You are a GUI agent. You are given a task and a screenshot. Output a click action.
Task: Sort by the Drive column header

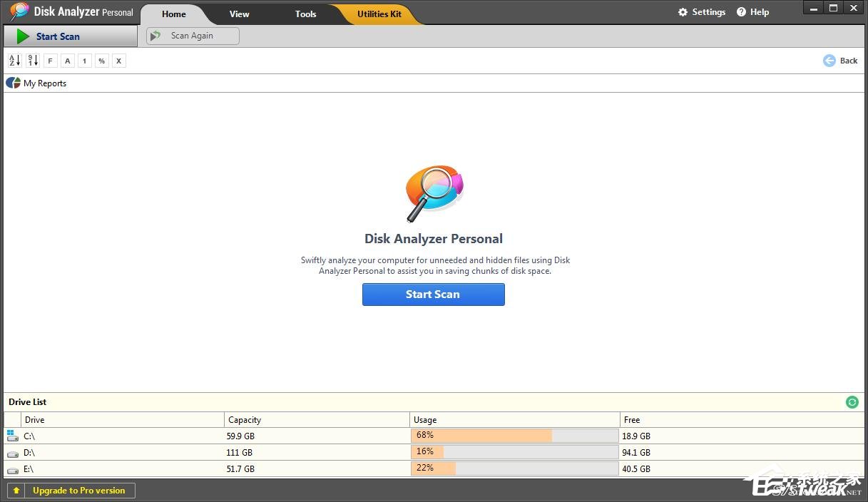[x=123, y=420]
